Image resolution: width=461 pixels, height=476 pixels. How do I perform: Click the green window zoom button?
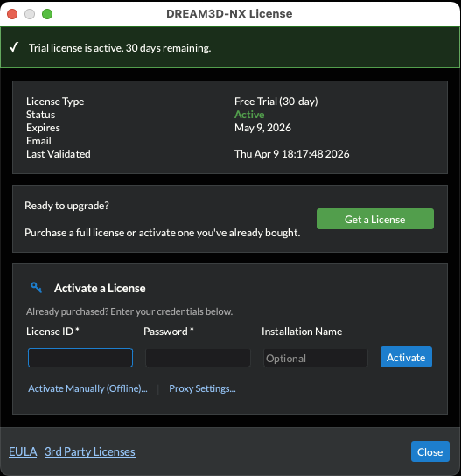coord(47,14)
